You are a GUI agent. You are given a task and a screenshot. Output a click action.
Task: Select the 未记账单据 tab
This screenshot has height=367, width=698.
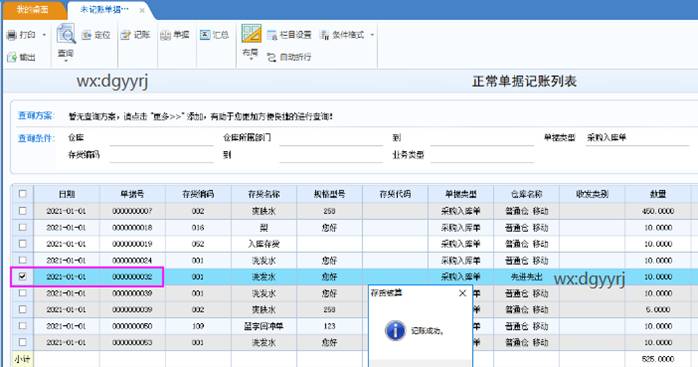104,9
